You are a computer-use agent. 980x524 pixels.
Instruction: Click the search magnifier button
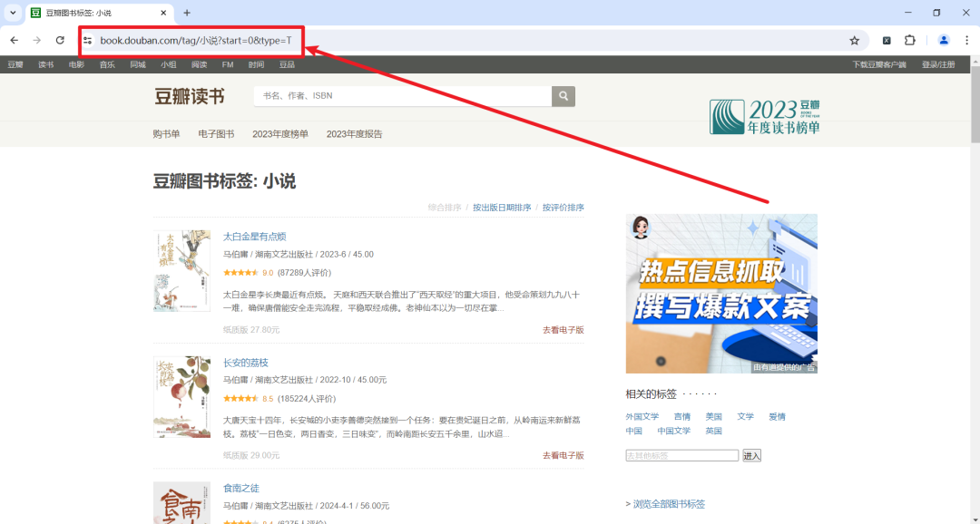pos(563,96)
